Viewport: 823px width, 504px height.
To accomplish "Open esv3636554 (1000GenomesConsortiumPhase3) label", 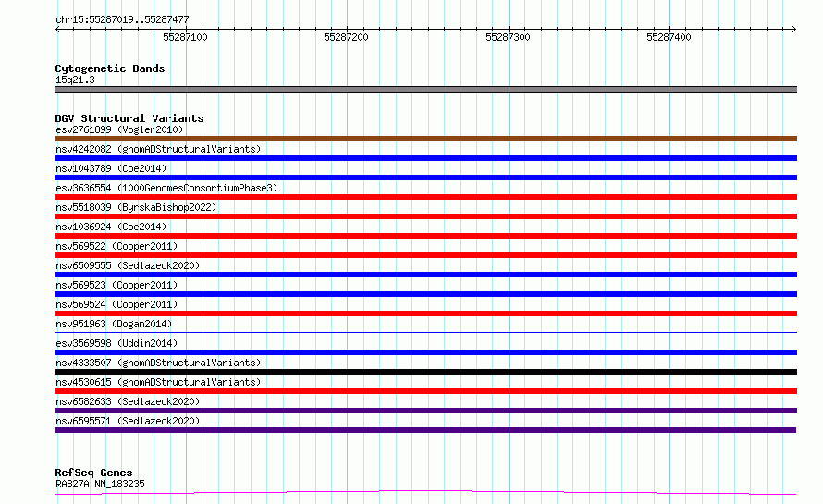I will pyautogui.click(x=166, y=188).
